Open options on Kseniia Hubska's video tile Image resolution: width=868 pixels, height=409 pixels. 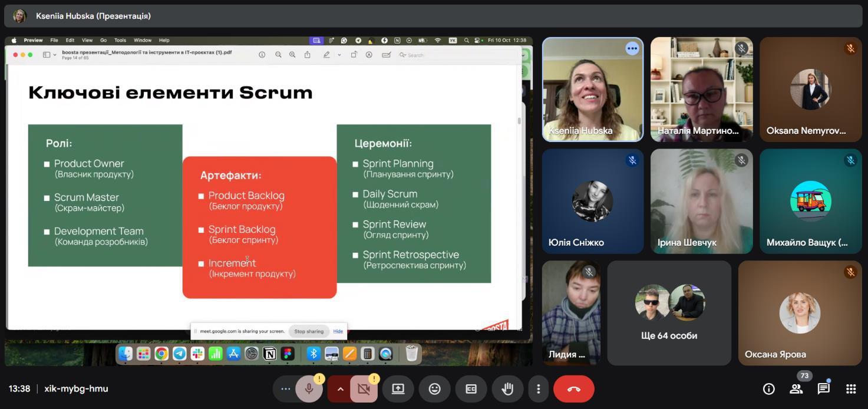(632, 48)
